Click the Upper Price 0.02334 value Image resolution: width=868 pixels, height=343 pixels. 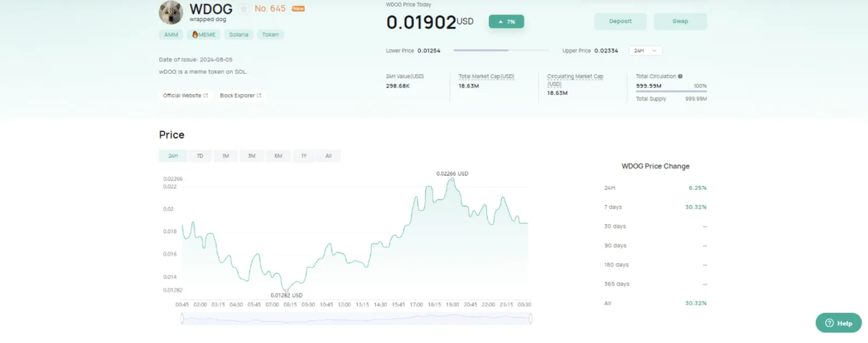606,51
